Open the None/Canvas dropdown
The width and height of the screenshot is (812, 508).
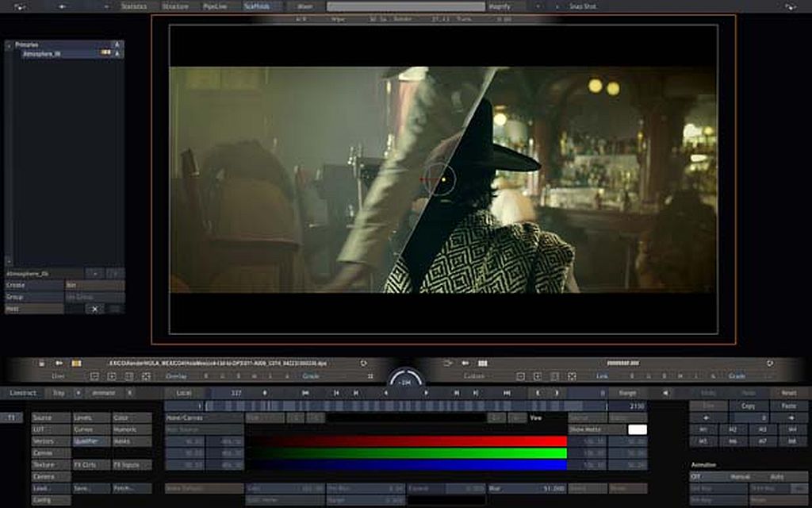click(203, 418)
